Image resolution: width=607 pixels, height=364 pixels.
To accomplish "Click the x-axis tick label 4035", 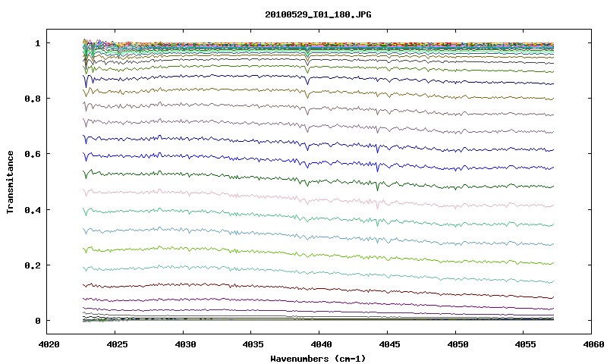I will (x=253, y=344).
